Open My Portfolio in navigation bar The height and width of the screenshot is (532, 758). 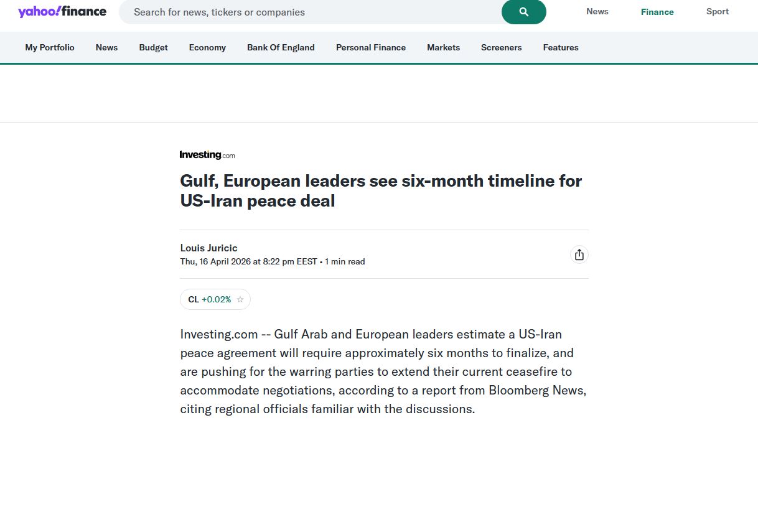point(50,47)
